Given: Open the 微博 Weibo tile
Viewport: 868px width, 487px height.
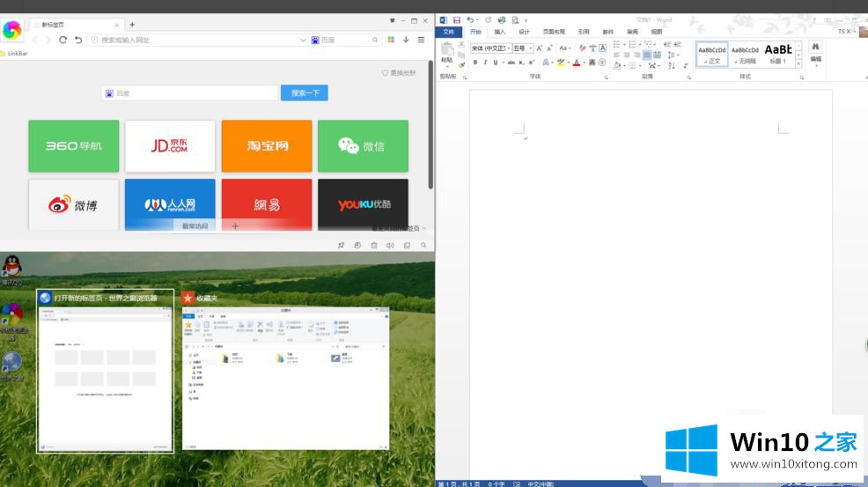Looking at the screenshot, I should [74, 204].
